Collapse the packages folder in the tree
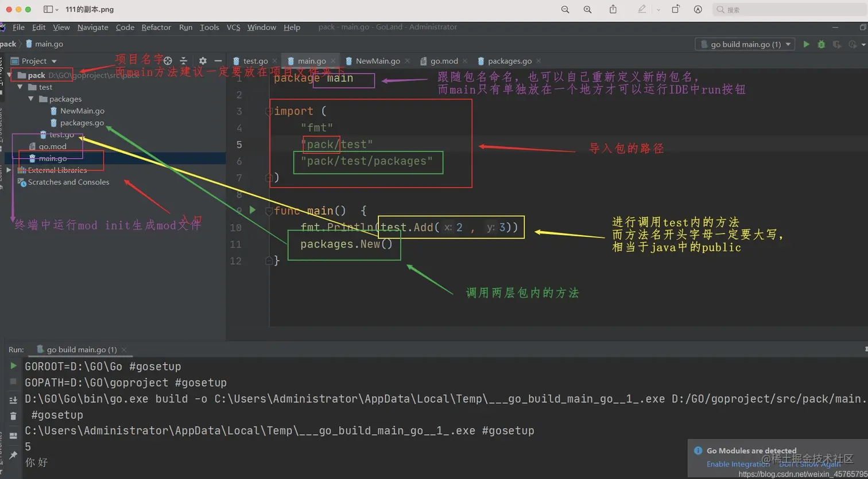Viewport: 868px width, 479px height. tap(31, 99)
